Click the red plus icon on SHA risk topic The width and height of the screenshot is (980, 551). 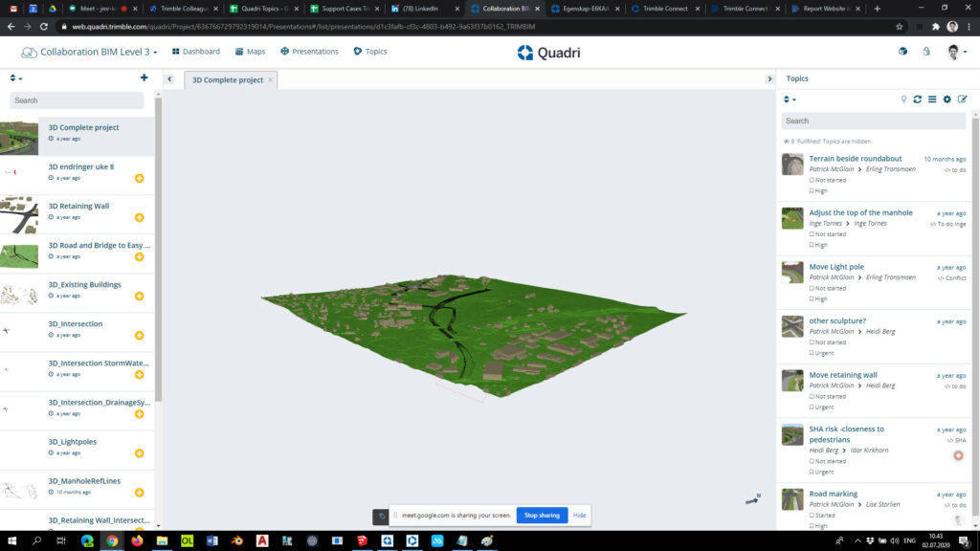(958, 455)
